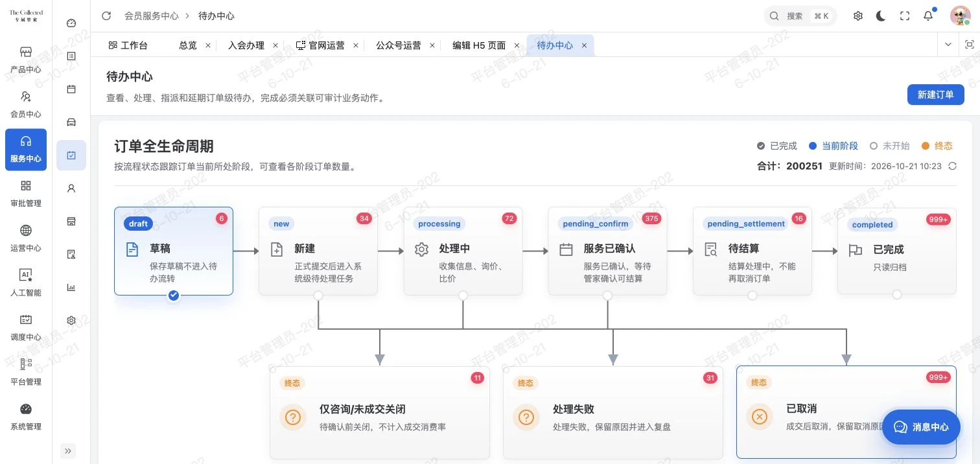Open 会员中心 in the left sidebar
This screenshot has height=464, width=980.
click(x=26, y=105)
